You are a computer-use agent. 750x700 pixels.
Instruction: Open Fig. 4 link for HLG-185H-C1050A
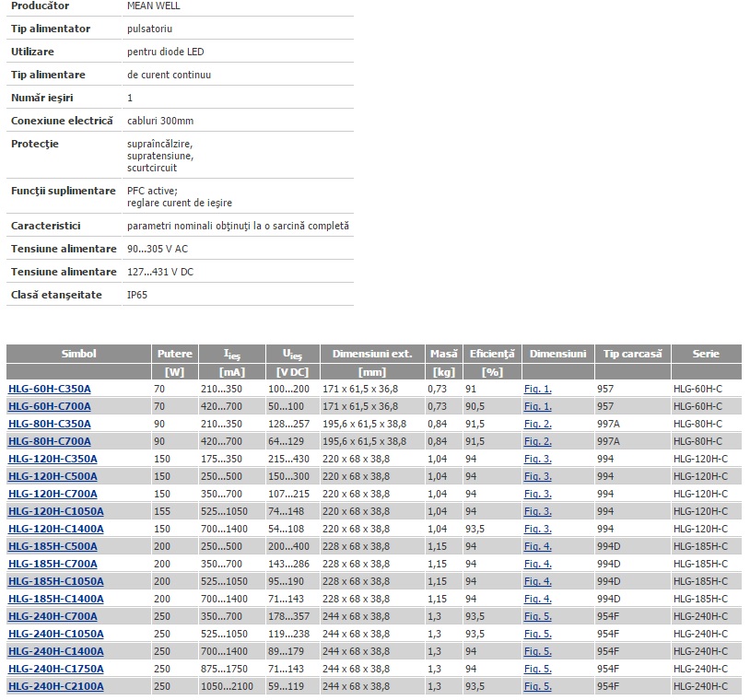pos(538,581)
